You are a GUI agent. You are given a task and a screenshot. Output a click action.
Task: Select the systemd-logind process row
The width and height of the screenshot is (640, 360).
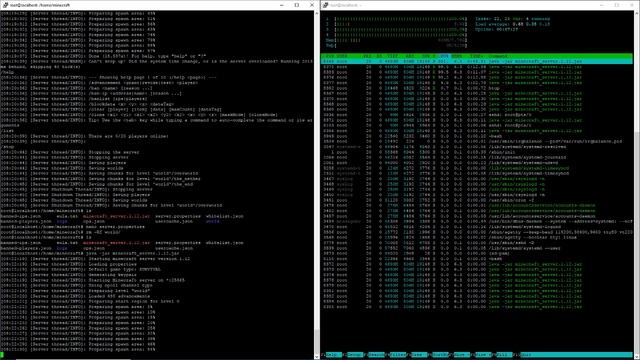tap(477, 227)
